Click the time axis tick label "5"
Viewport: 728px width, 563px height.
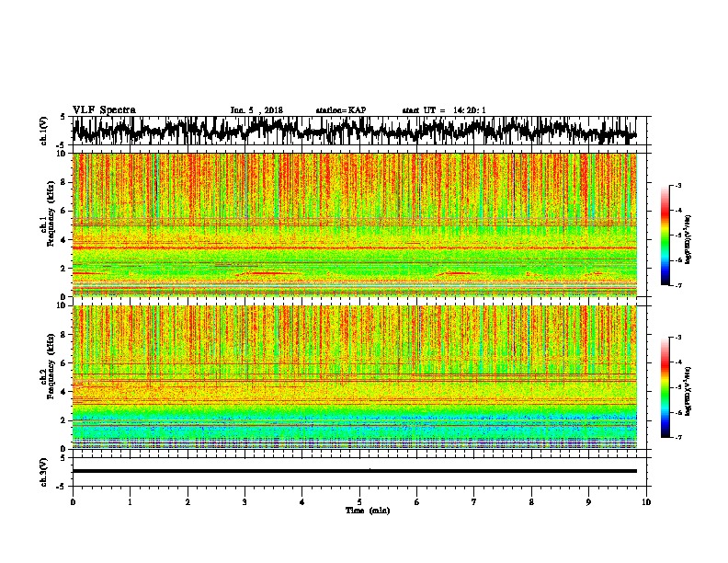pos(359,502)
